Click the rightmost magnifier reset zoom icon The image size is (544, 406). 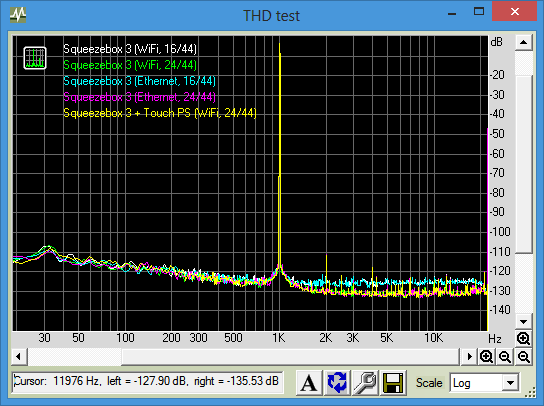click(524, 356)
